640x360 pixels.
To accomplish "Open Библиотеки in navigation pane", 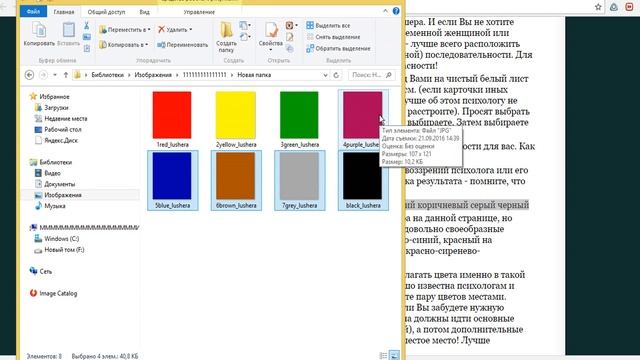I will (x=55, y=162).
